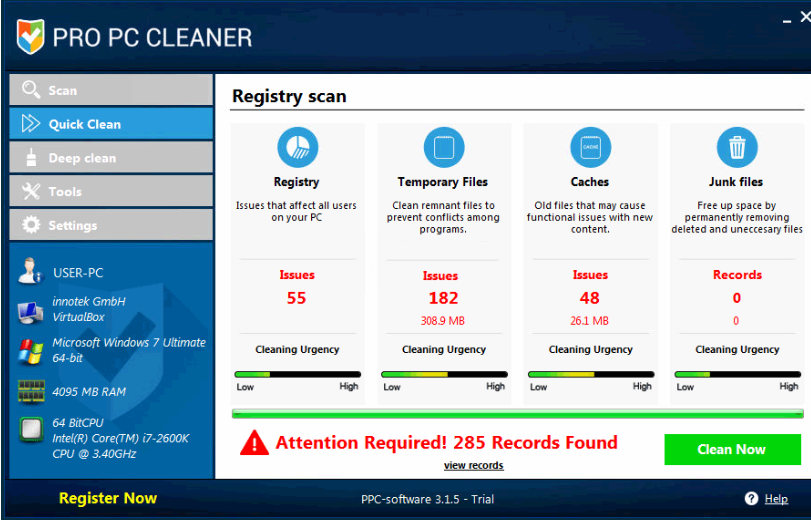Click the Temporary Files issues count 182
The height and width of the screenshot is (520, 811).
pos(443,298)
